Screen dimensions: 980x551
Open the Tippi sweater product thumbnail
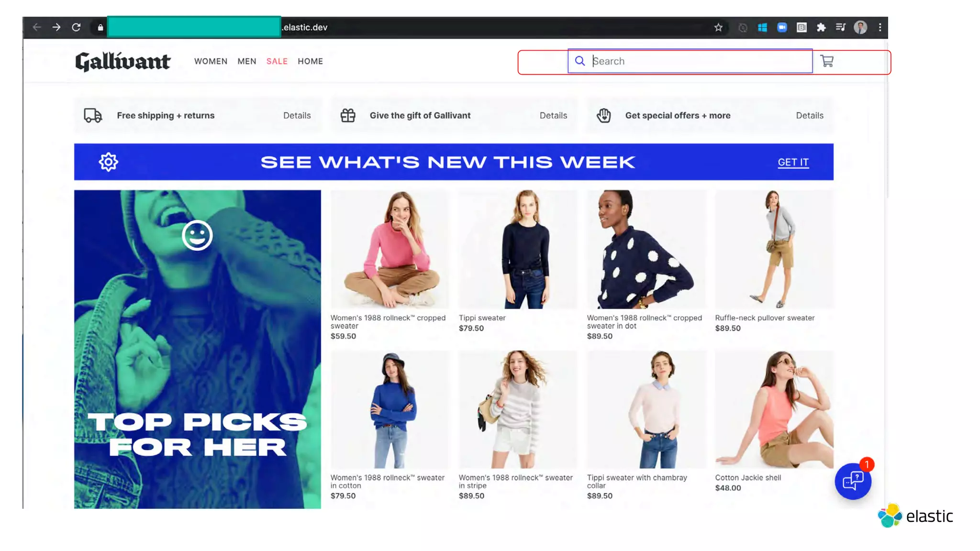518,249
